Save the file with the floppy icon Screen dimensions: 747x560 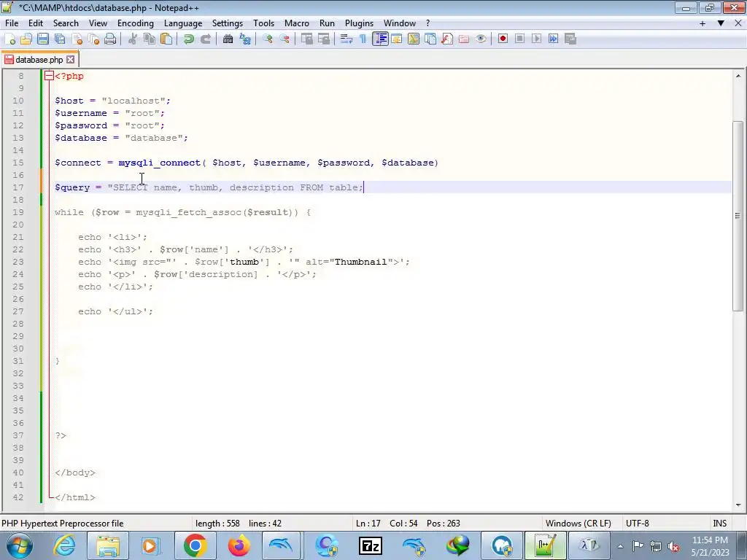43,39
